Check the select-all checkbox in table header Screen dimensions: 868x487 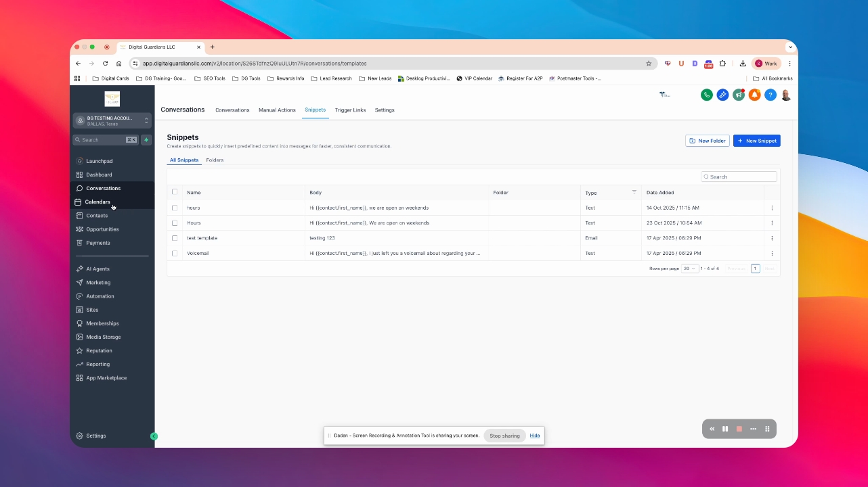click(x=175, y=192)
